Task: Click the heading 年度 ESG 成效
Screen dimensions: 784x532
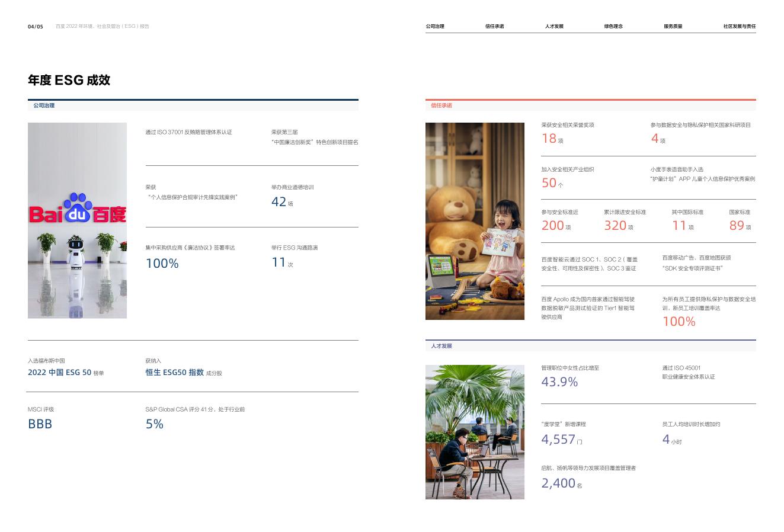Action: pyautogui.click(x=69, y=80)
